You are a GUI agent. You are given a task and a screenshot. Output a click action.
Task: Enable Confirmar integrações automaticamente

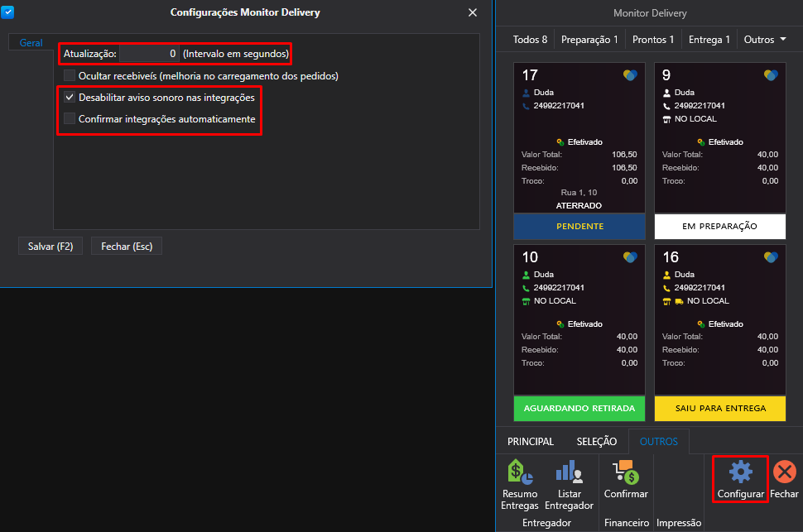click(x=70, y=119)
